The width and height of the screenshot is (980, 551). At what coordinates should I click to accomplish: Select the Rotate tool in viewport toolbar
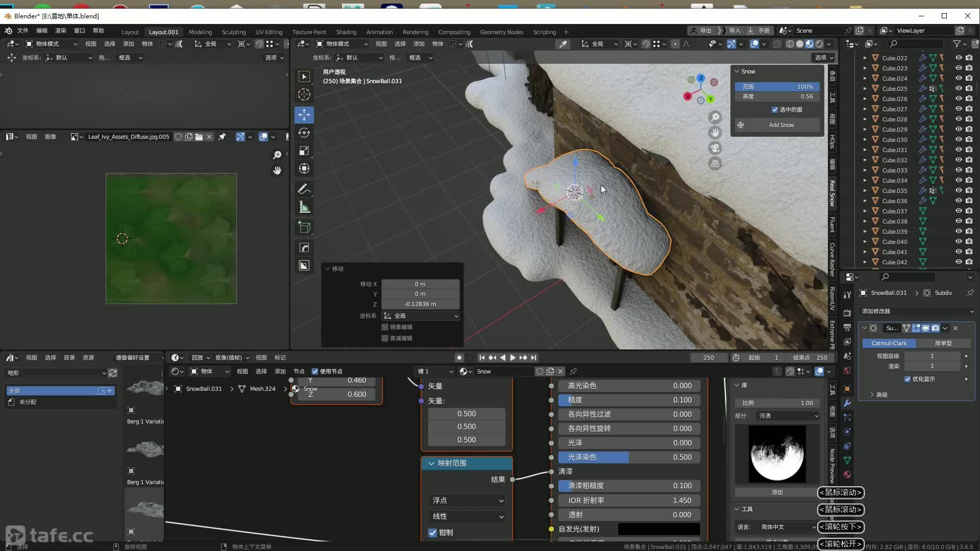(x=304, y=133)
